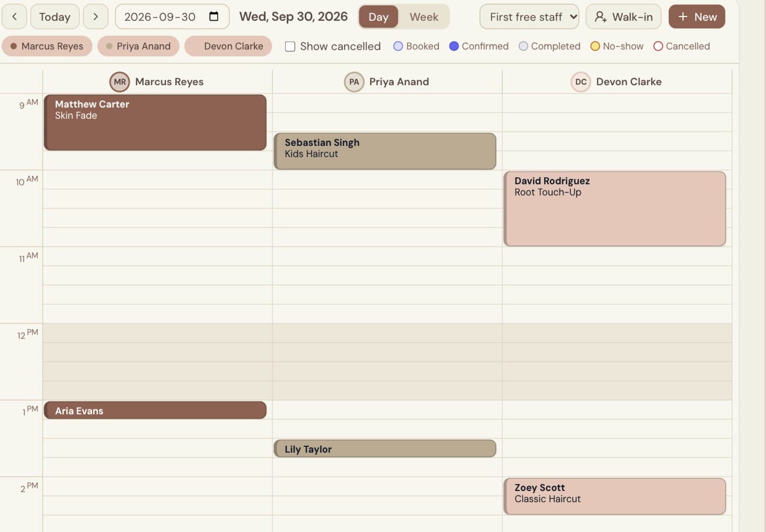Click the 2 PM time label
This screenshot has height=532, width=766.
pos(29,487)
